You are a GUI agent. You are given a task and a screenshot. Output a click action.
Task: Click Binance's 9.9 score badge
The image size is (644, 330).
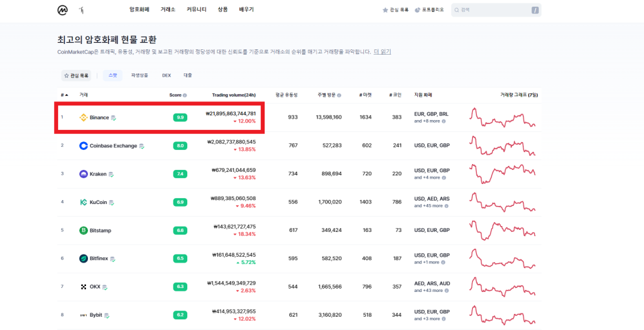coord(180,117)
